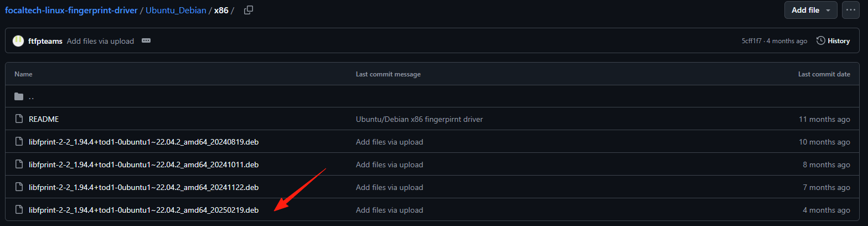
Task: Open the three-dot more options menu
Action: pos(850,10)
